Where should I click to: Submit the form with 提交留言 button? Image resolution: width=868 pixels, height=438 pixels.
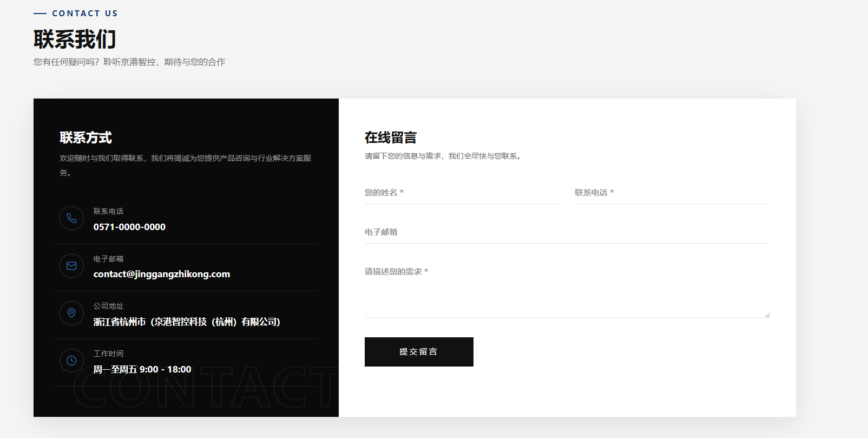pos(419,352)
